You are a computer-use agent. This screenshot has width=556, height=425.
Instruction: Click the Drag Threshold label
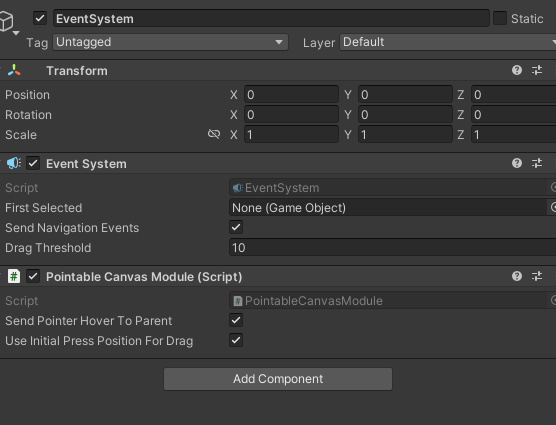point(48,248)
